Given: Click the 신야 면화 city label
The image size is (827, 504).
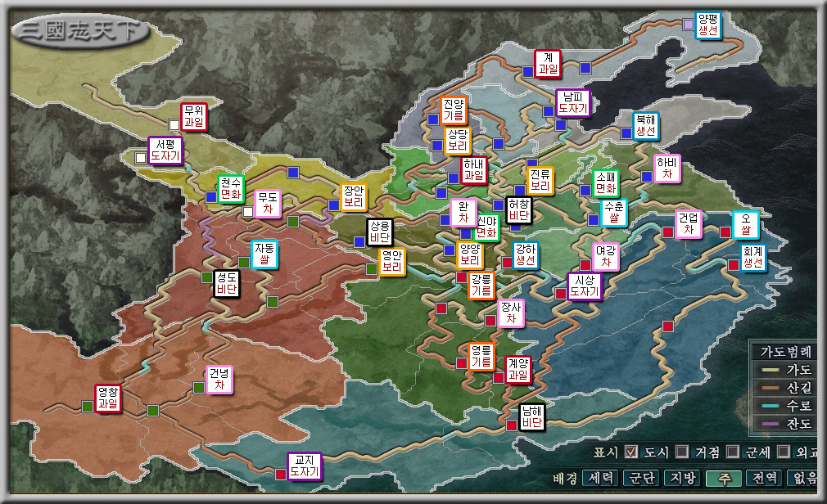Looking at the screenshot, I should 486,227.
